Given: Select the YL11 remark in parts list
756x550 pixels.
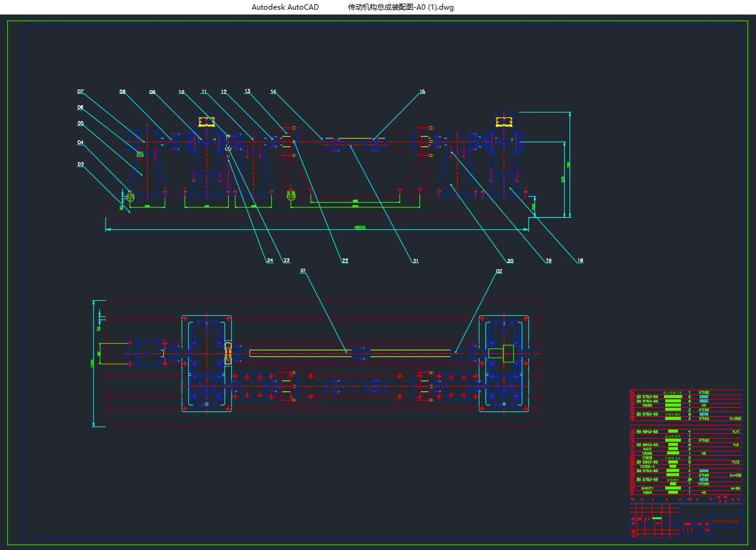Looking at the screenshot, I should pyautogui.click(x=735, y=432).
